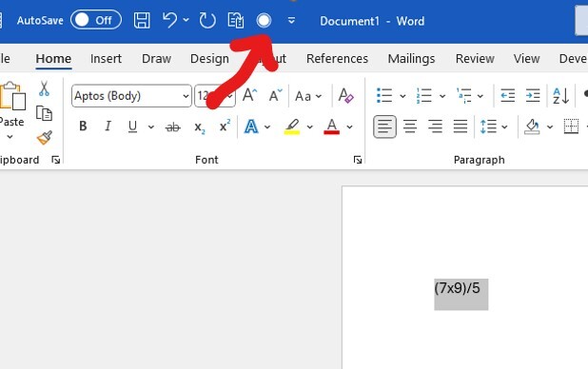This screenshot has width=588, height=369.
Task: Apply red font color
Action: pyautogui.click(x=331, y=126)
